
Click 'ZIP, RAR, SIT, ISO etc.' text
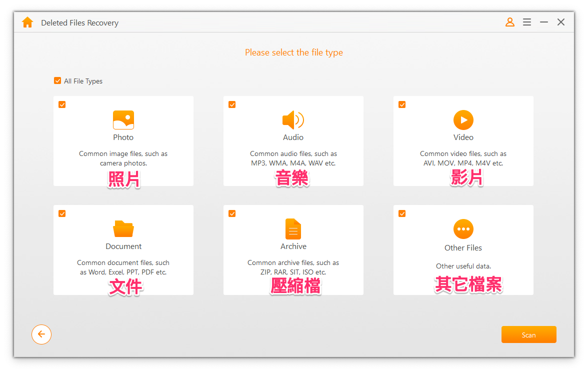(x=293, y=272)
